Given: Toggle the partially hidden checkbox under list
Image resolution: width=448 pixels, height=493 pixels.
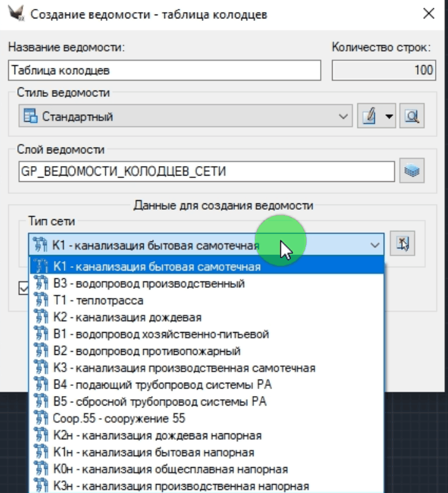Looking at the screenshot, I should (23, 288).
